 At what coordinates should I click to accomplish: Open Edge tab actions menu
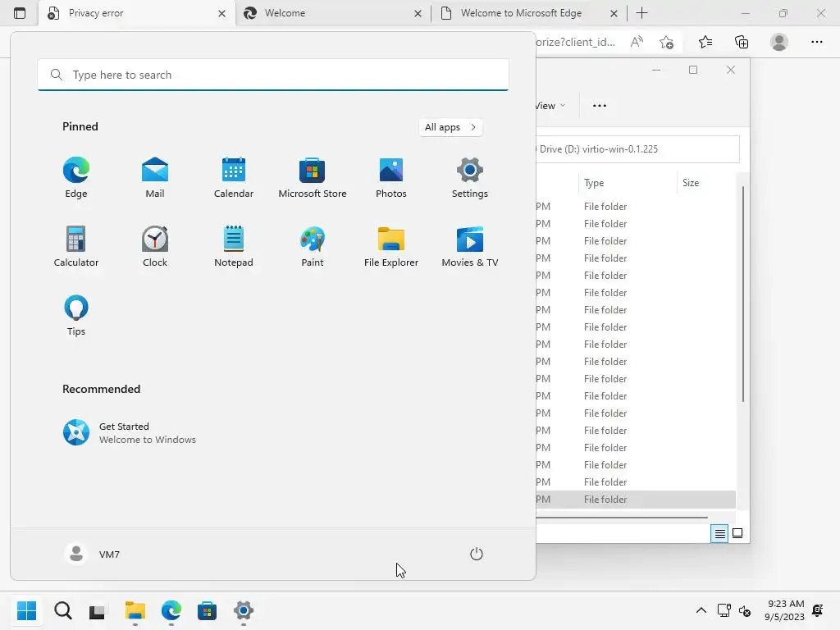click(x=20, y=13)
